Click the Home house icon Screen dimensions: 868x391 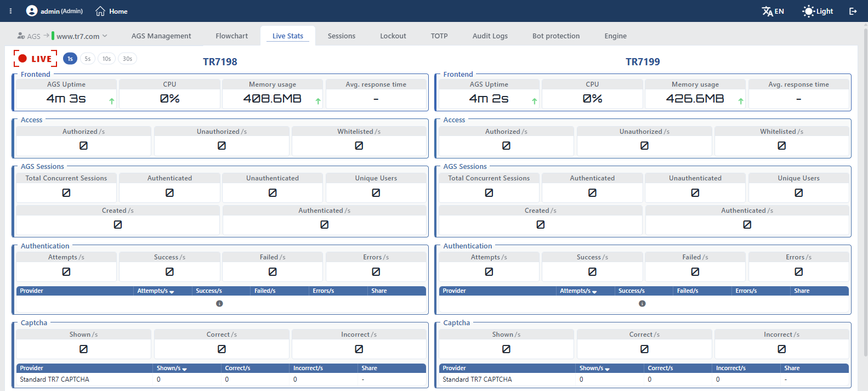click(x=100, y=11)
